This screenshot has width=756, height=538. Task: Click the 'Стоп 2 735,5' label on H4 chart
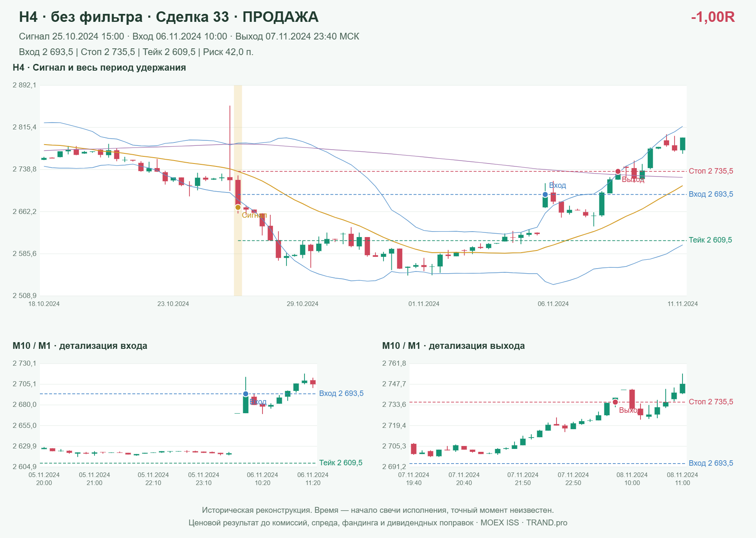pos(711,171)
